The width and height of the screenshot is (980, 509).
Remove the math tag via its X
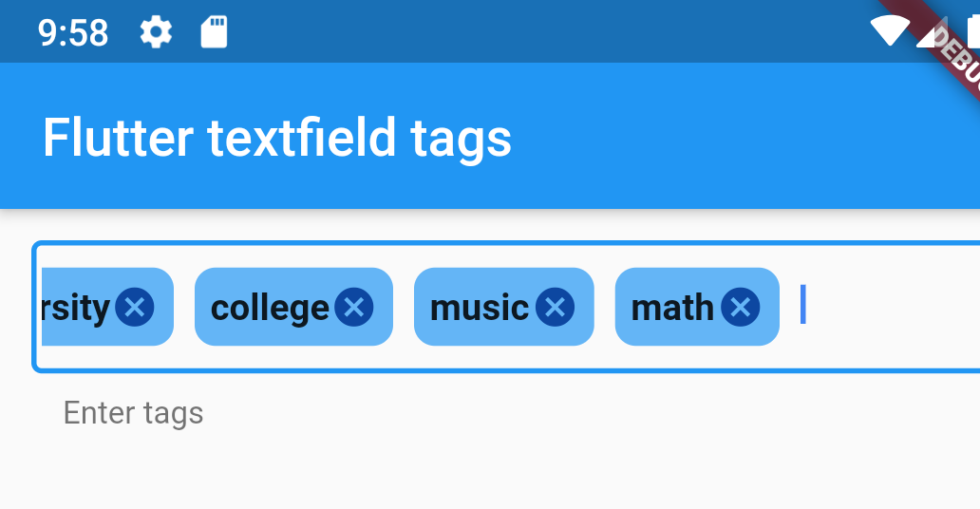[741, 307]
